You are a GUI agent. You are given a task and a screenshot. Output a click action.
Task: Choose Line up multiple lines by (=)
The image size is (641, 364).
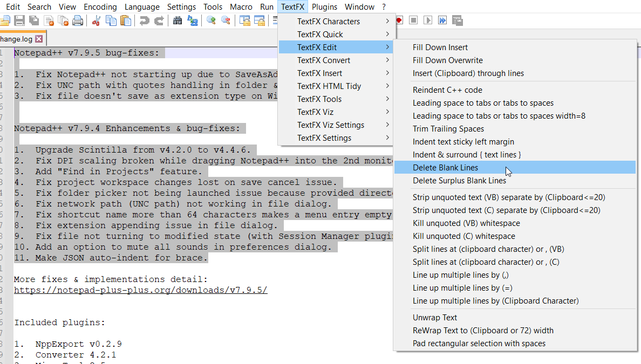(515, 288)
